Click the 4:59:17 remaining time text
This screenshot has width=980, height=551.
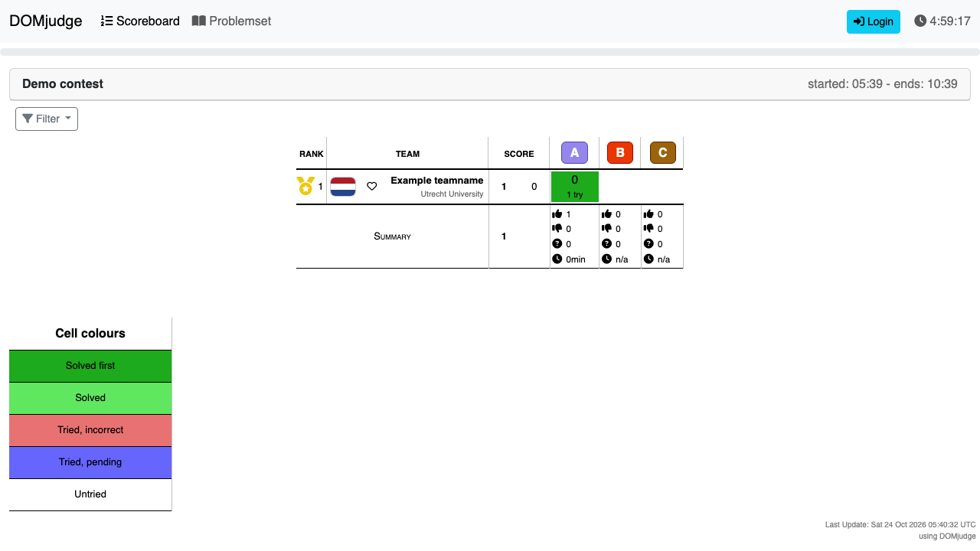950,21
